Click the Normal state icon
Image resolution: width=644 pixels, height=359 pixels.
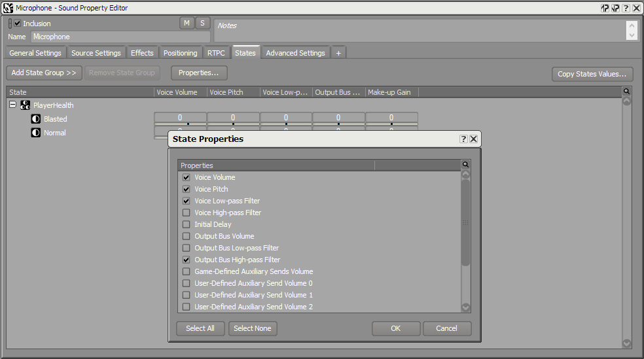(x=36, y=133)
